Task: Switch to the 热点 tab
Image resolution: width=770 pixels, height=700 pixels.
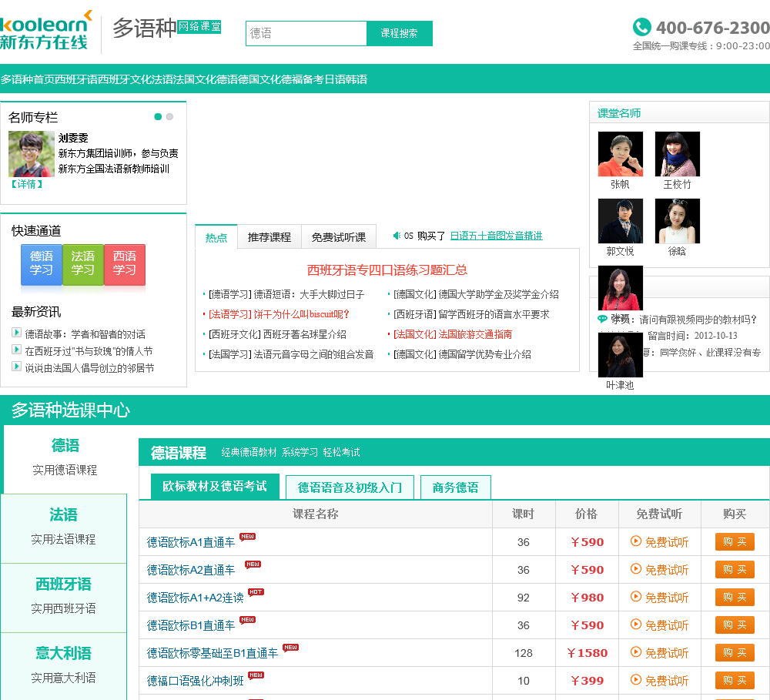Action: click(x=216, y=236)
